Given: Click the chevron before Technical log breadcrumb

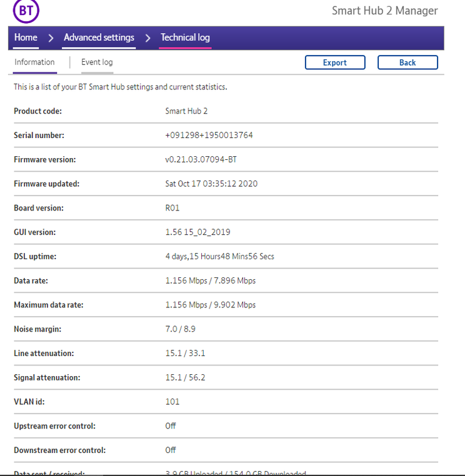Looking at the screenshot, I should click(x=147, y=38).
